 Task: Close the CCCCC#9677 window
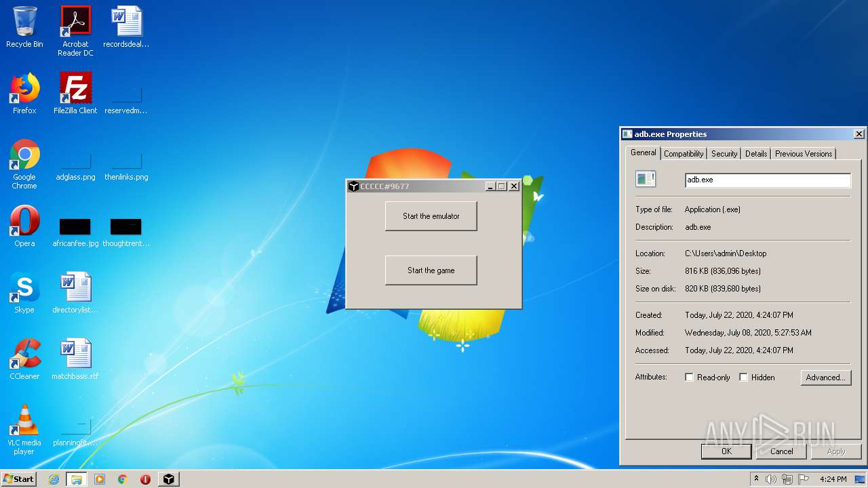tap(514, 186)
